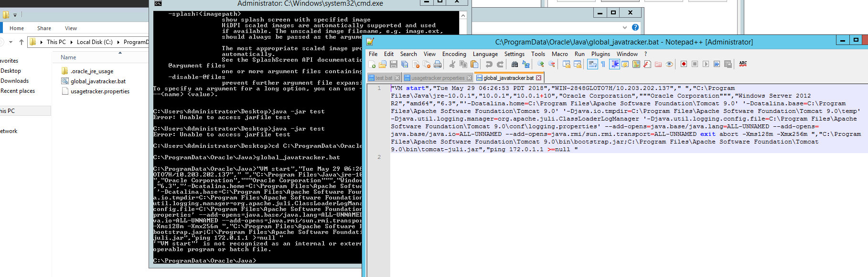Toggle synchronize horizontal scrolling icon
Screen dimensions: 868x277
577,64
